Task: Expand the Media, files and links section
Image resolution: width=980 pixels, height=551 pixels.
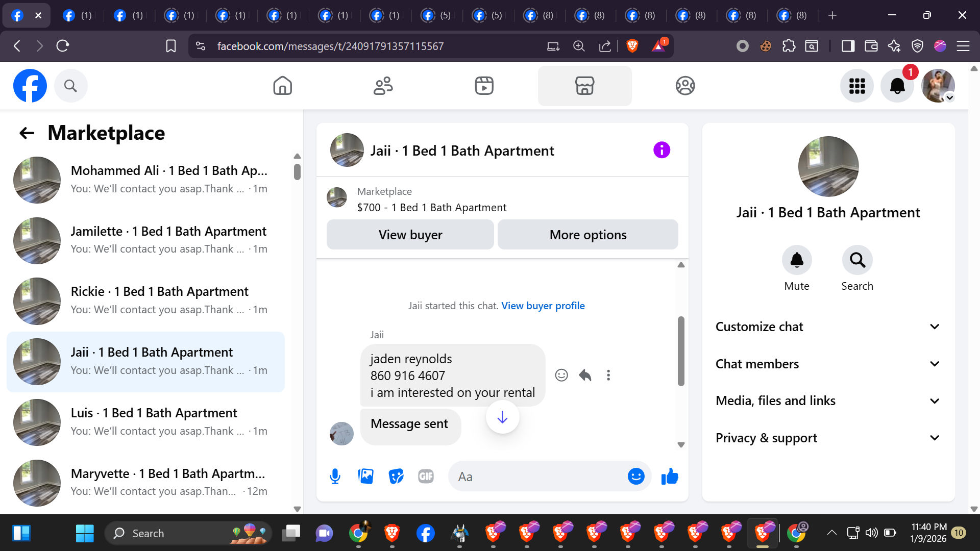Action: click(828, 401)
